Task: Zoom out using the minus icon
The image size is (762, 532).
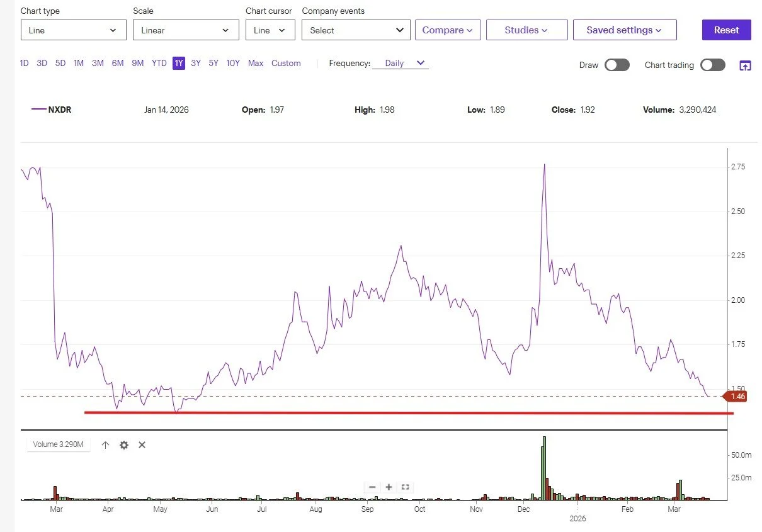Action: coord(372,487)
